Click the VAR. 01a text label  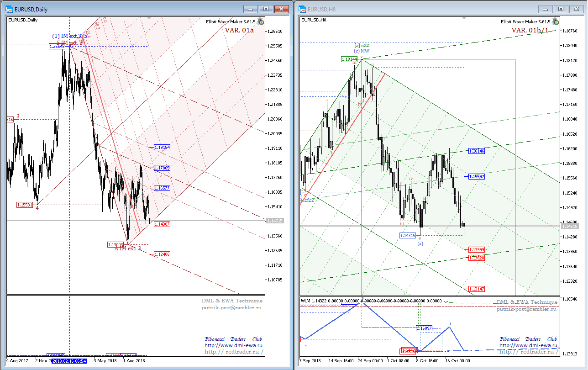pyautogui.click(x=239, y=30)
